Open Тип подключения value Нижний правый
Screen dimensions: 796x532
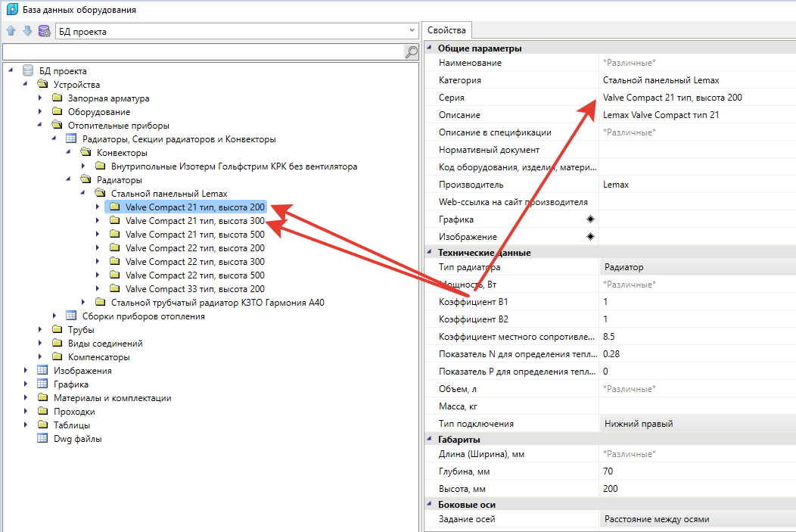coord(698,423)
